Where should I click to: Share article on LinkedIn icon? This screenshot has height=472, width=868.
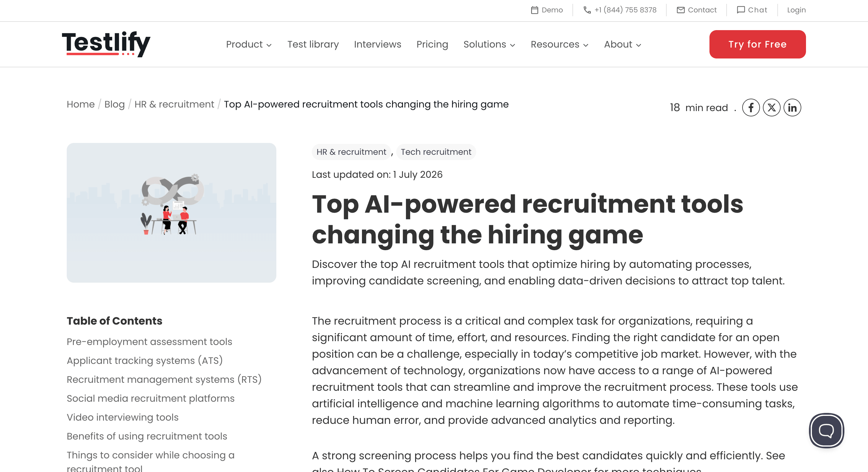pos(792,108)
